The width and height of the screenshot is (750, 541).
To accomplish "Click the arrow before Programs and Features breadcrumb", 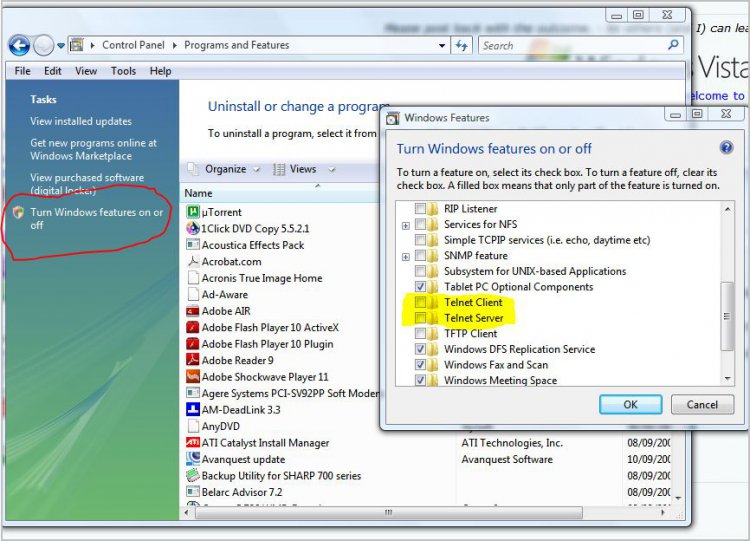I will tap(174, 45).
